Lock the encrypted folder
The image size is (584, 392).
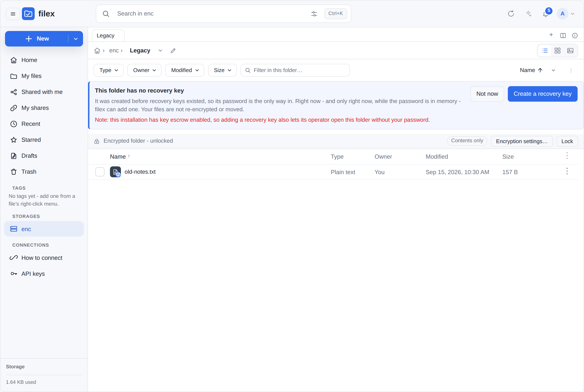coord(567,142)
